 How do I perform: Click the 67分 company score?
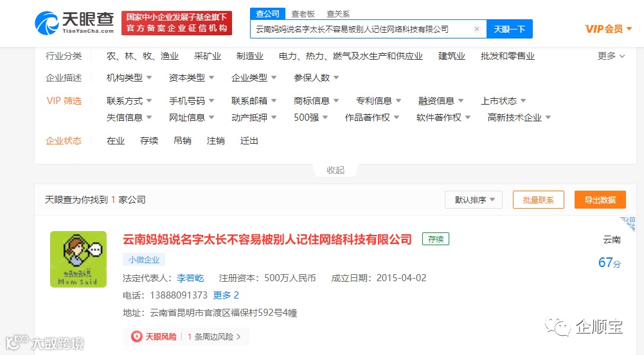(609, 263)
